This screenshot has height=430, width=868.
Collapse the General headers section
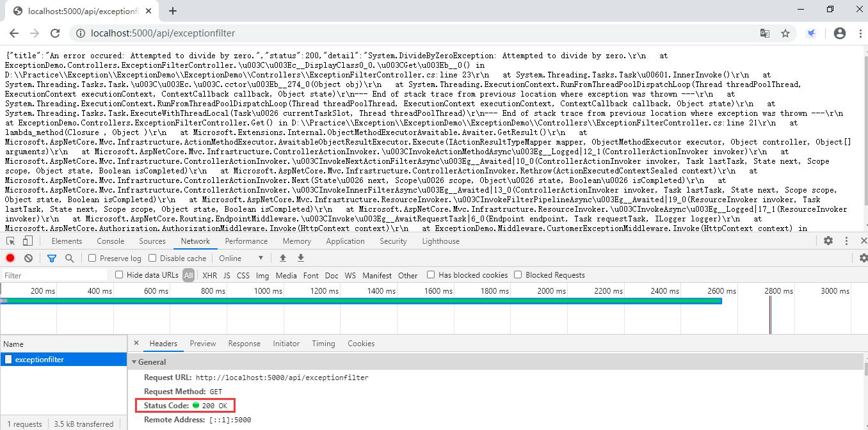click(x=135, y=362)
